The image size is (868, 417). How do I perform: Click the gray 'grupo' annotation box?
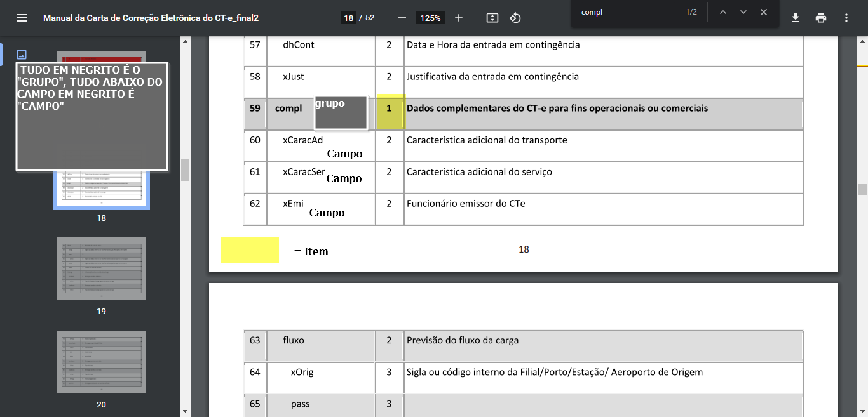tap(341, 114)
